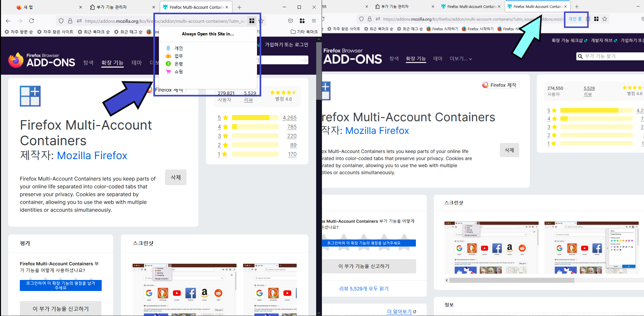
Task: Bookmark this page with left window's star icon
Action: [261, 21]
